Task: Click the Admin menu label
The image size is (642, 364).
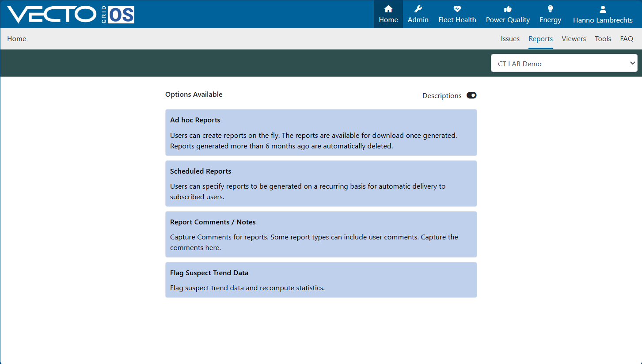Action: click(x=418, y=20)
